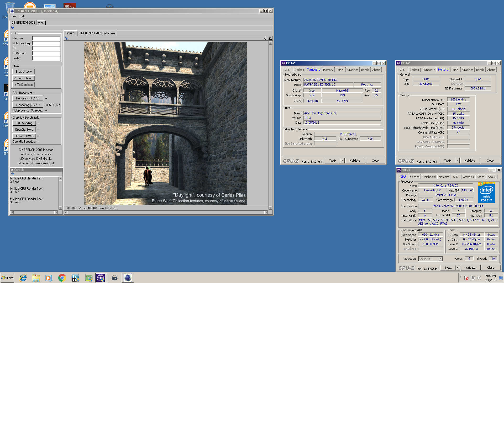The width and height of the screenshot is (504, 425).
Task: Open Internet Explorer from the taskbar
Action: click(23, 278)
